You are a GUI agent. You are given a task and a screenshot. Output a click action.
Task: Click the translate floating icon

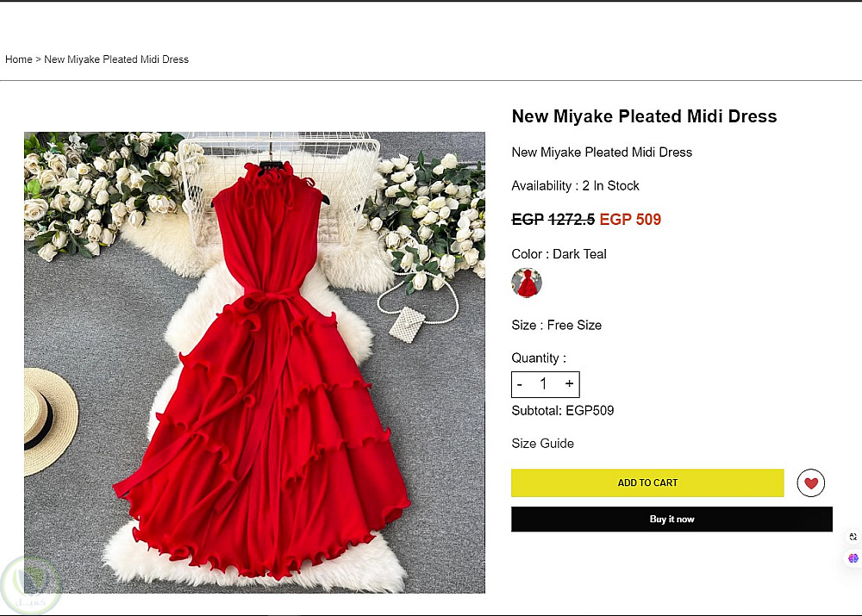pyautogui.click(x=853, y=537)
